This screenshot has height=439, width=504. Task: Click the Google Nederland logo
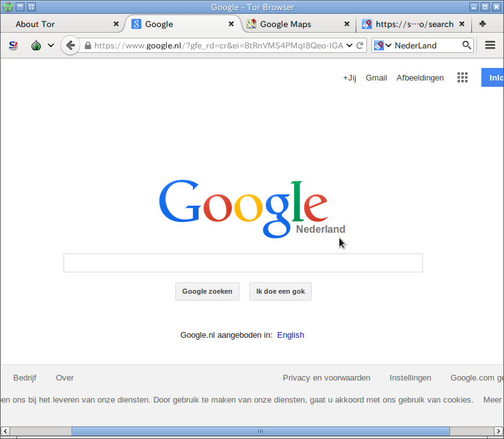click(x=251, y=209)
